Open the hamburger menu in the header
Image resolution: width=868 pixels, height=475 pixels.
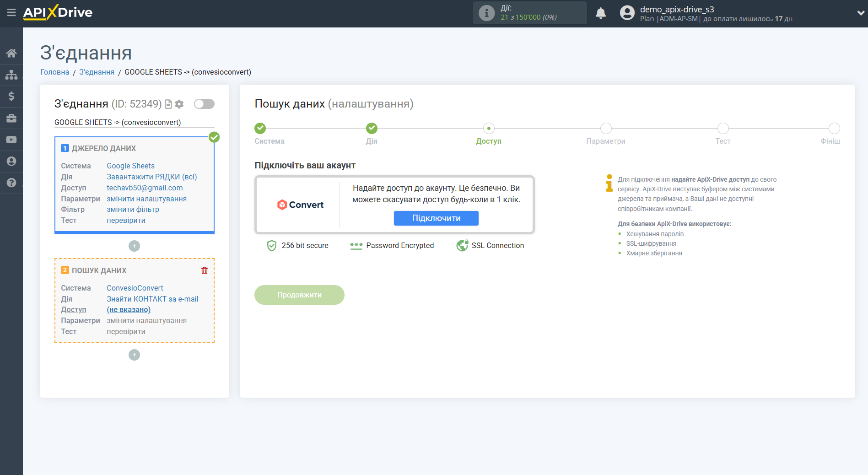coord(11,12)
